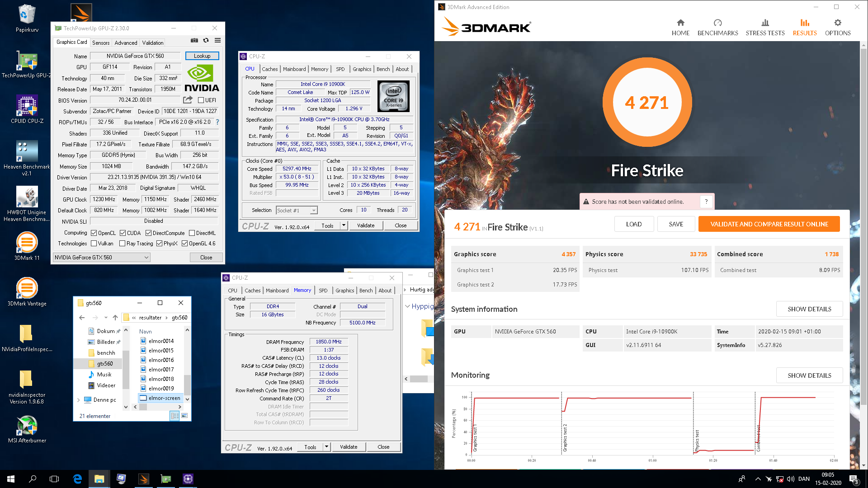Toggle PhysX checkbox

160,244
